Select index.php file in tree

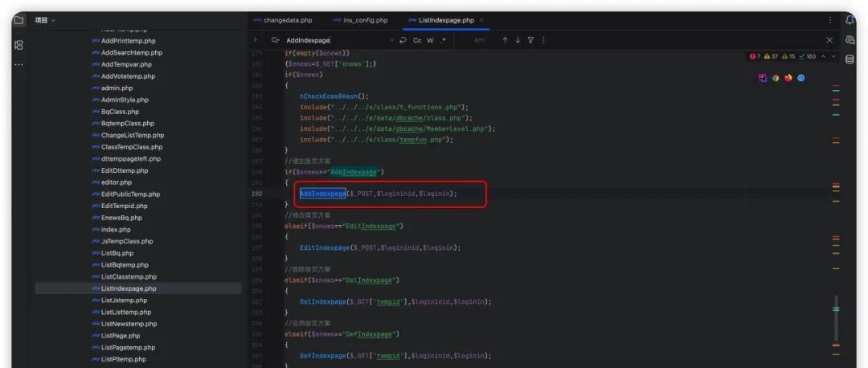tap(111, 230)
